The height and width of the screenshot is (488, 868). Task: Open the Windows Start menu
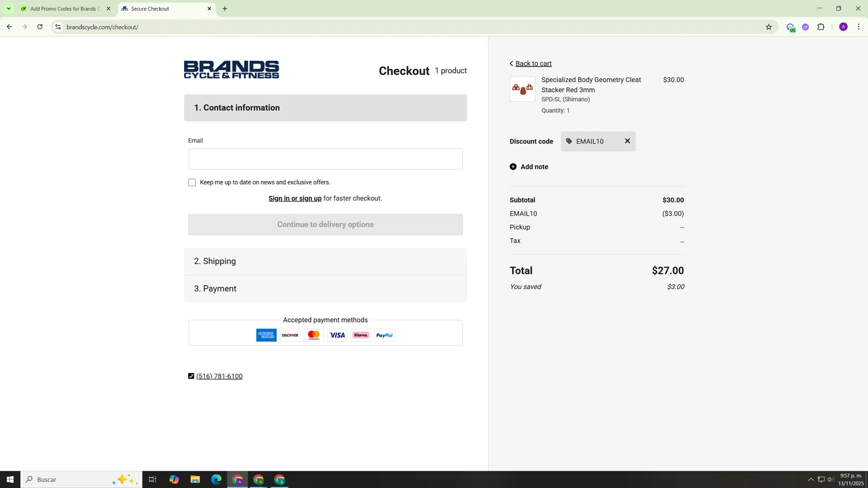pyautogui.click(x=10, y=479)
